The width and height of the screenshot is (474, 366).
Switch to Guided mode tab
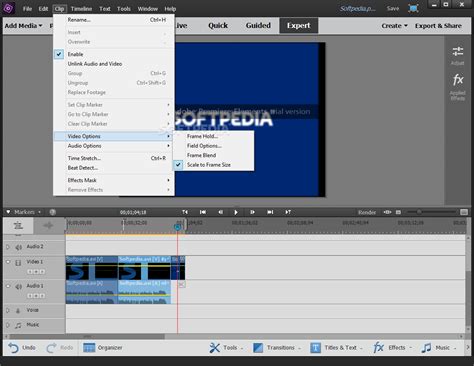(258, 26)
